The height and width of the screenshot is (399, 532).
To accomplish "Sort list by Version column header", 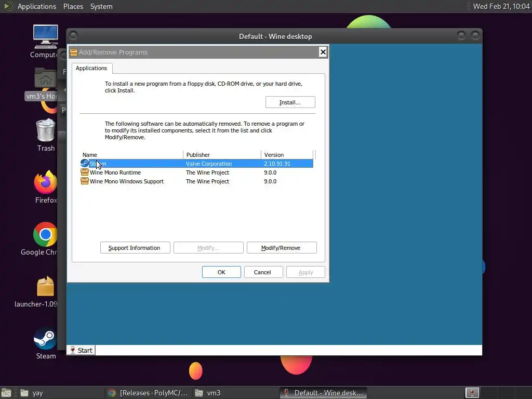I will [x=287, y=155].
